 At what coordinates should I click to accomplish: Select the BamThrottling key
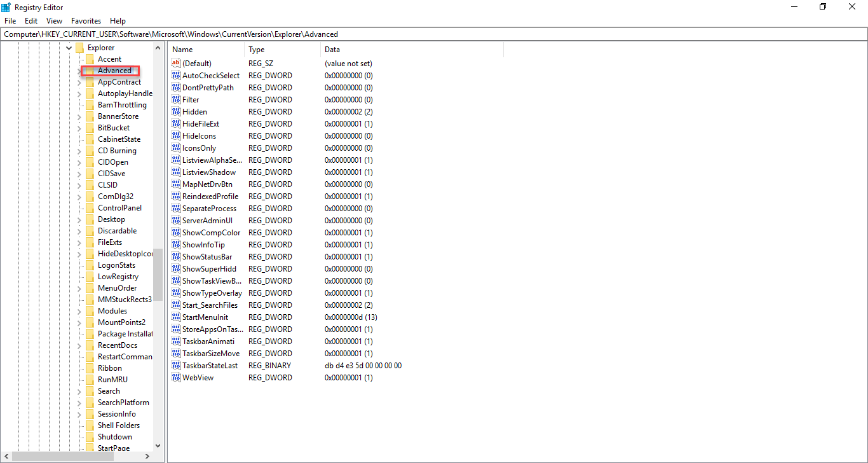coord(122,105)
